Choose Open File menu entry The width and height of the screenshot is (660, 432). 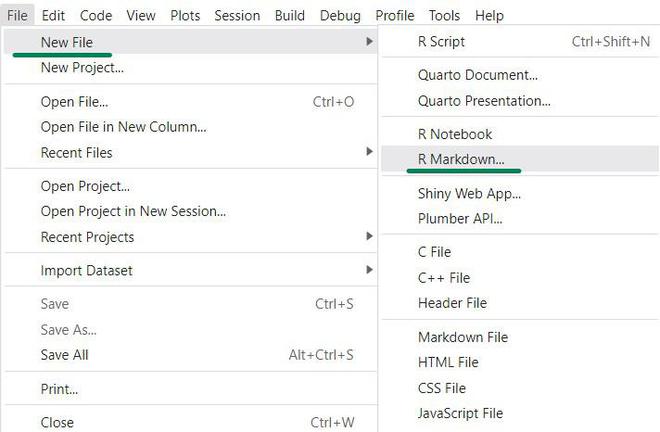click(x=74, y=101)
